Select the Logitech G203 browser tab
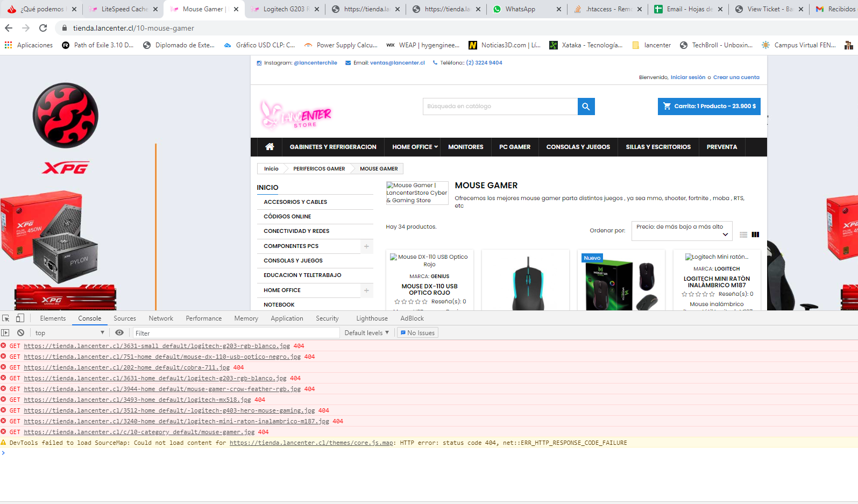Image resolution: width=858 pixels, height=504 pixels. pyautogui.click(x=285, y=9)
